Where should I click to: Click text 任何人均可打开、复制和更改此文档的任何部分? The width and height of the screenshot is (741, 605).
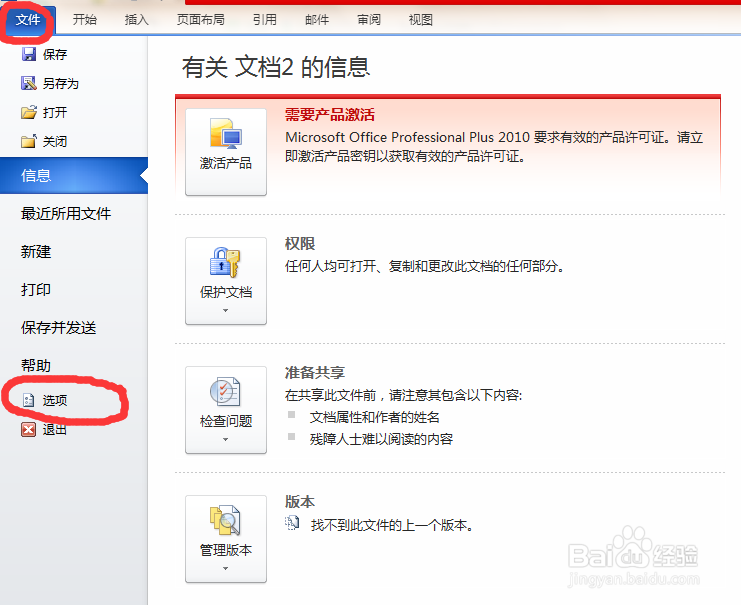[425, 266]
